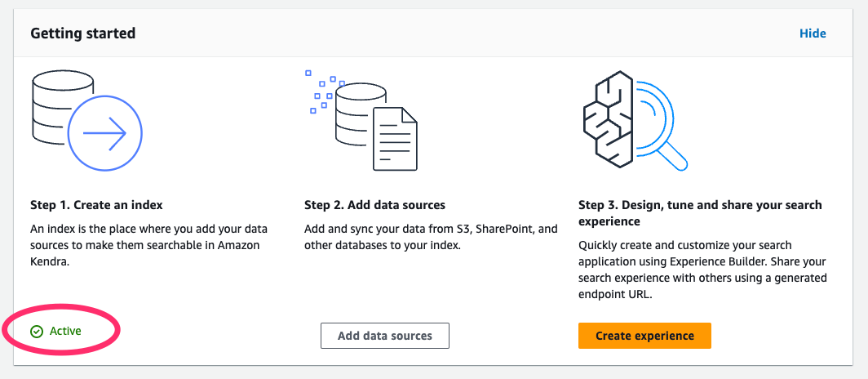The width and height of the screenshot is (868, 379).
Task: Click the document page icon
Action: (395, 139)
